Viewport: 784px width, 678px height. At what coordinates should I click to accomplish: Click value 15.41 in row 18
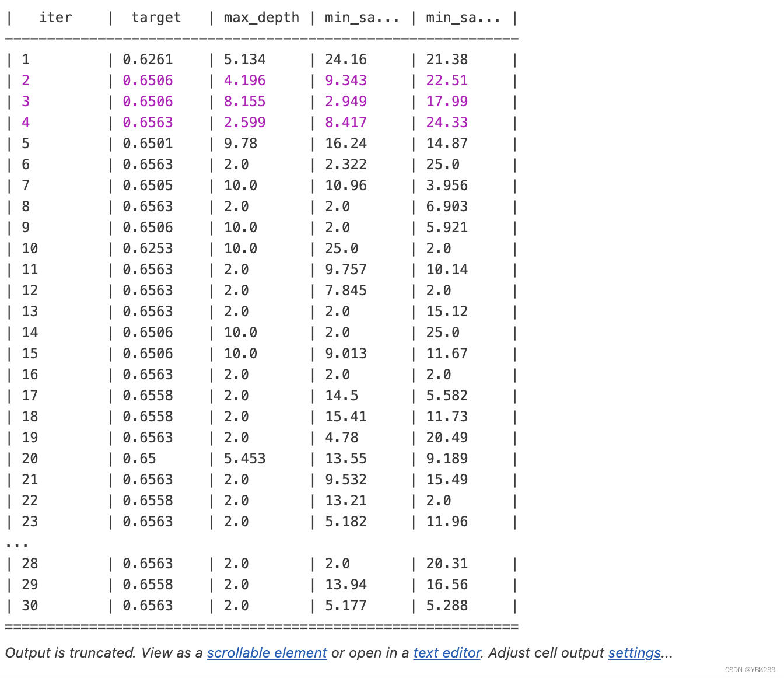[x=346, y=417]
